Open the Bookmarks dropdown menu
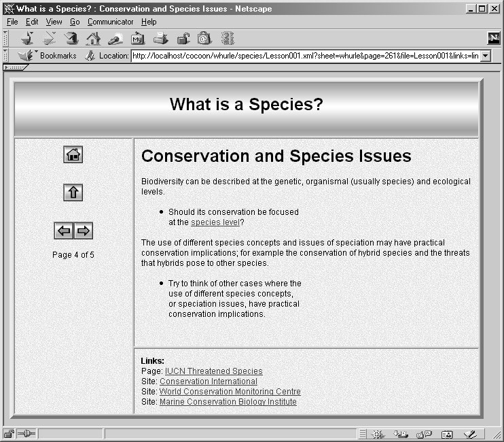Viewport: 504px width, 442px height. pos(48,56)
